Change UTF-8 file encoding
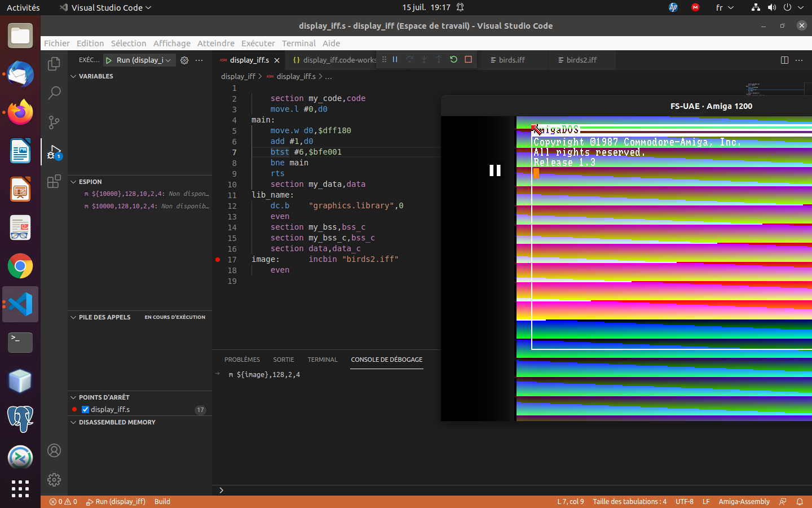The height and width of the screenshot is (508, 812). tap(685, 501)
